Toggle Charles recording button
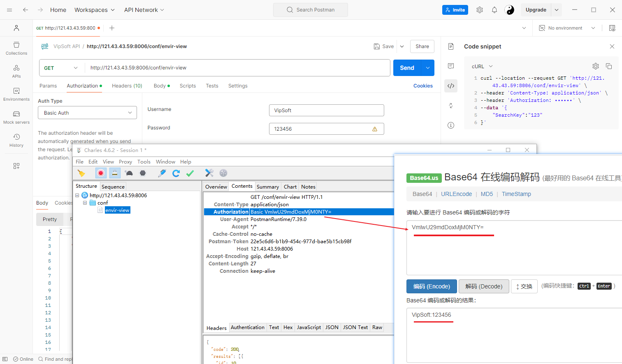The height and width of the screenshot is (364, 622). coord(101,173)
